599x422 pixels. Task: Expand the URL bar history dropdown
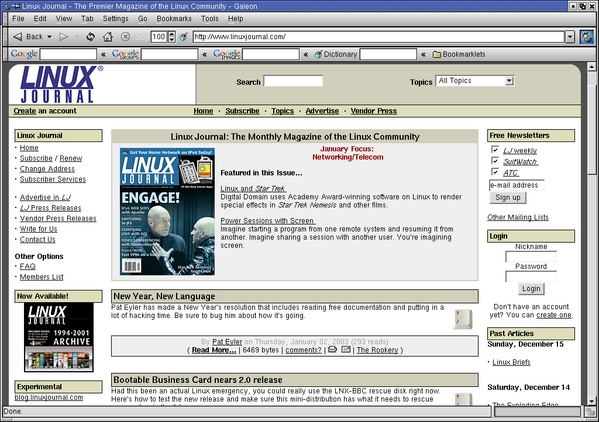570,37
